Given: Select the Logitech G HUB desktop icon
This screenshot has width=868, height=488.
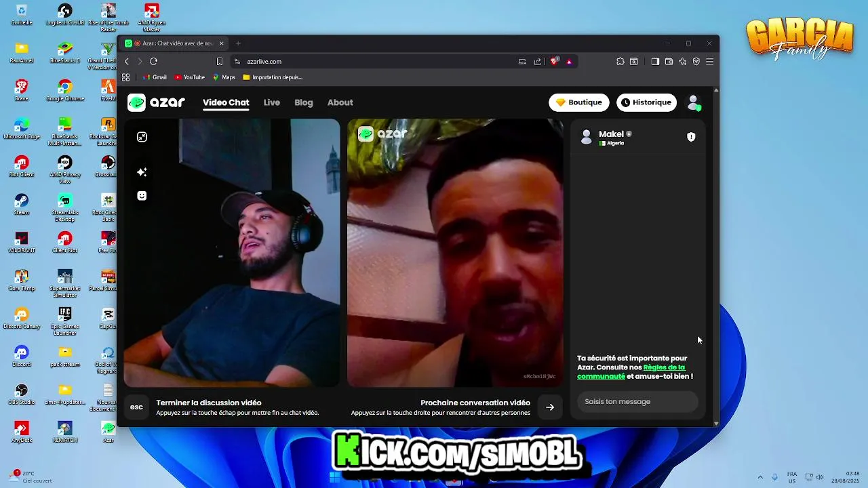Looking at the screenshot, I should point(65,15).
